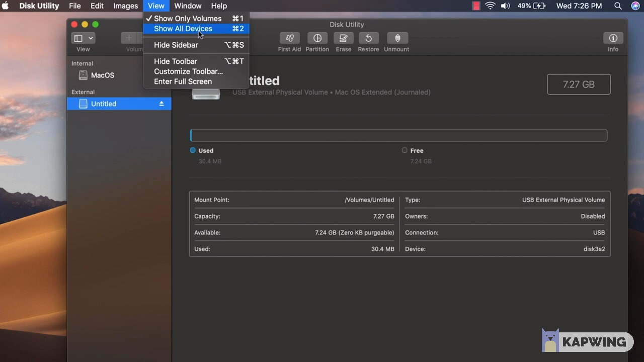This screenshot has height=362, width=644.
Task: Select Hide Sidebar from the View menu
Action: pyautogui.click(x=196, y=45)
